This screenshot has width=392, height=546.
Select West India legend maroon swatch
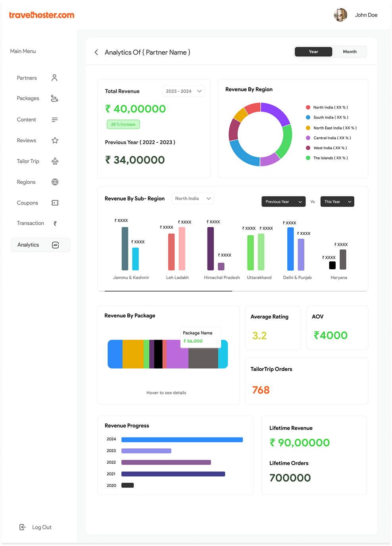(308, 148)
